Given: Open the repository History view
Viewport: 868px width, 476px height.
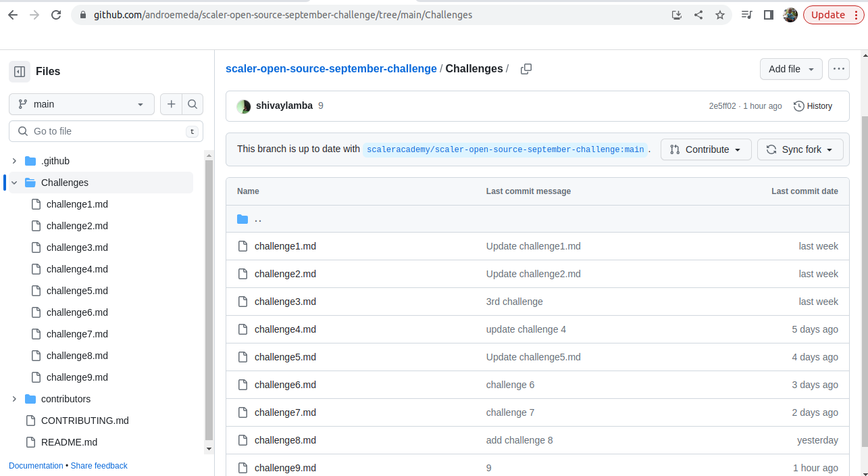Looking at the screenshot, I should [x=813, y=105].
